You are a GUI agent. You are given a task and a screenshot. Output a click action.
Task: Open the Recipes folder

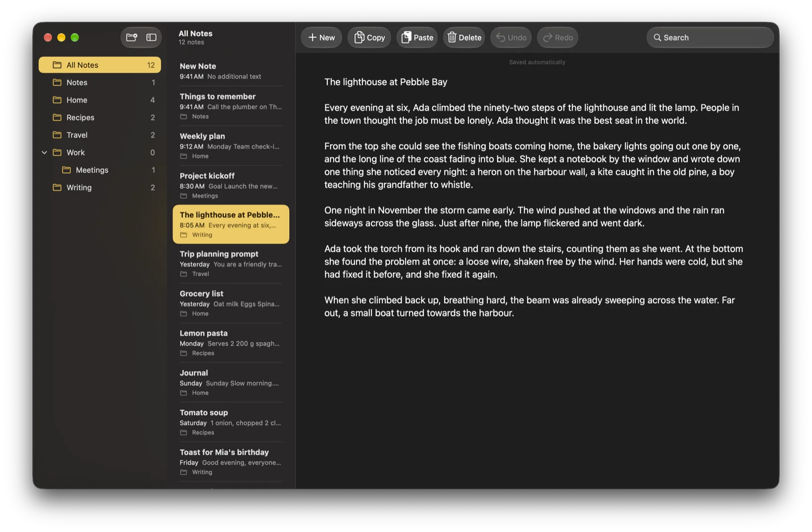(100, 117)
